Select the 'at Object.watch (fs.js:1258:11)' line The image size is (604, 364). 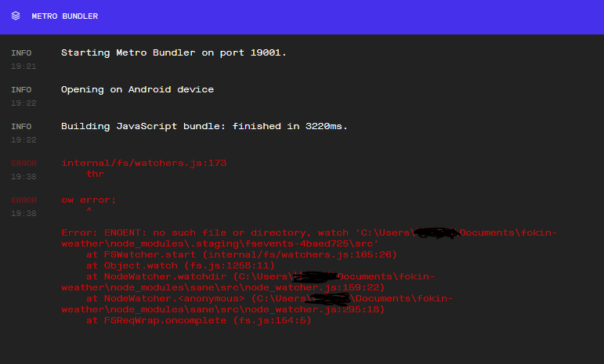[x=180, y=265]
